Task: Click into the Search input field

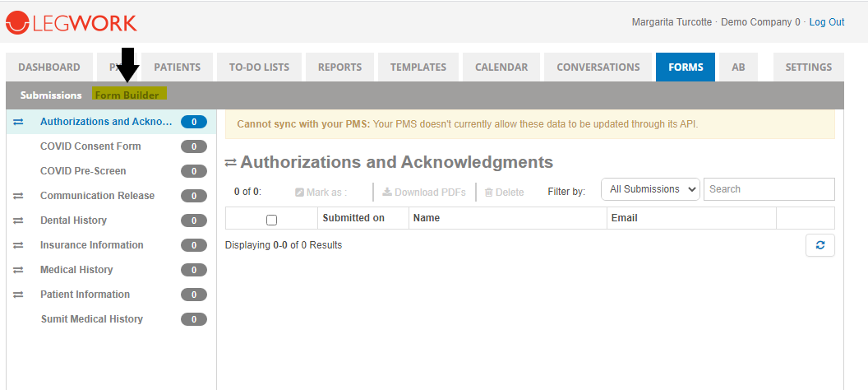Action: coord(769,189)
